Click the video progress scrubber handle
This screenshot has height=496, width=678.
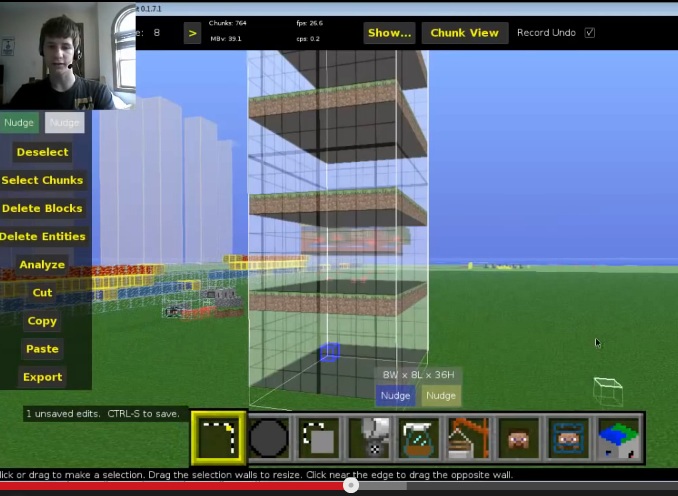pyautogui.click(x=351, y=485)
